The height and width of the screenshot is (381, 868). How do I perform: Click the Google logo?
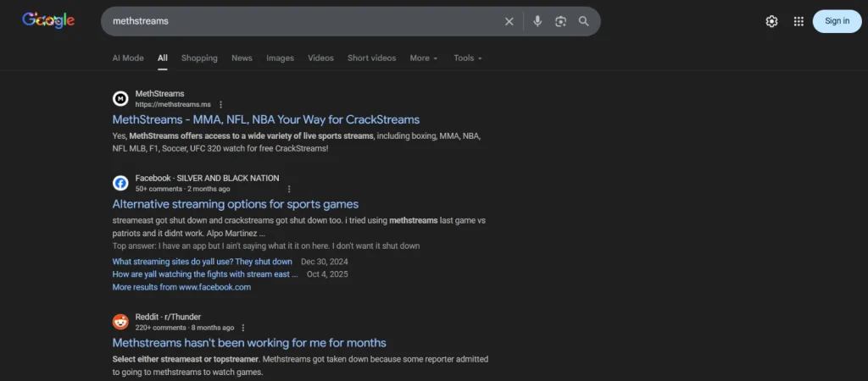point(48,21)
